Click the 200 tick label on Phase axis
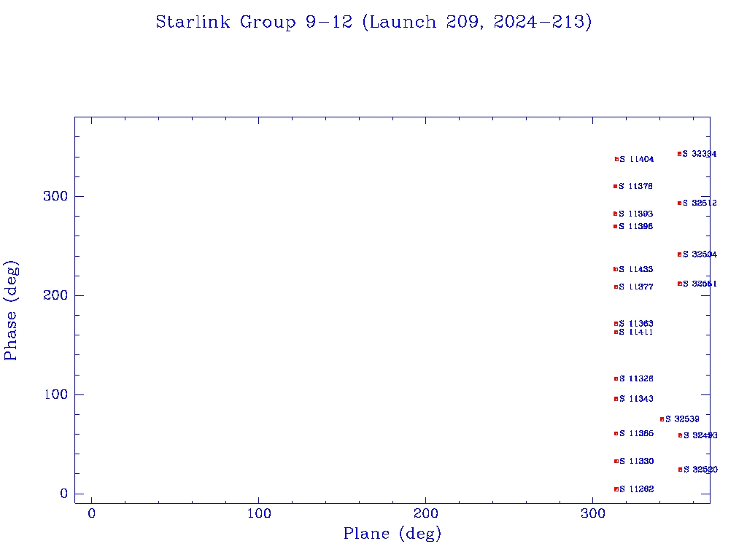 [x=55, y=295]
